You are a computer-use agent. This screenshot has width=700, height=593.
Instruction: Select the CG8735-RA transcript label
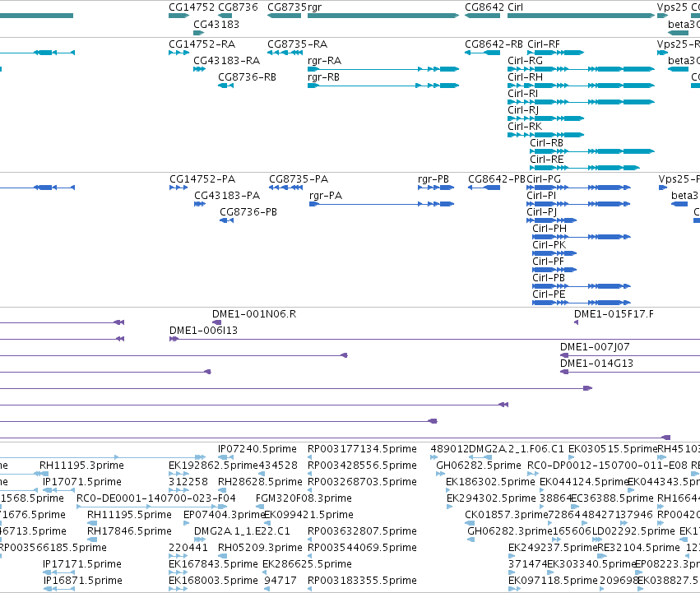pos(297,44)
